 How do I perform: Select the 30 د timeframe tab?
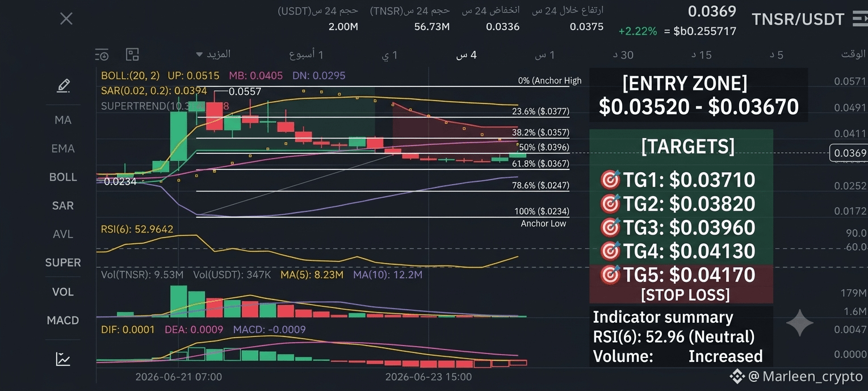623,55
